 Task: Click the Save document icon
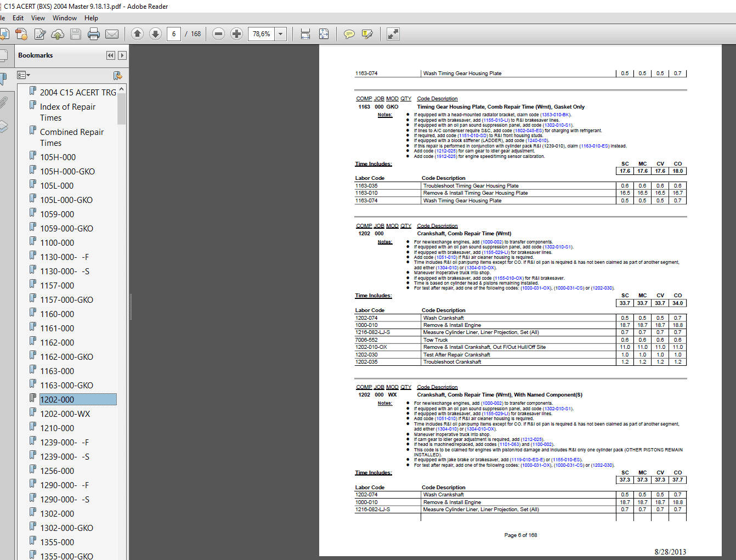pyautogui.click(x=75, y=34)
